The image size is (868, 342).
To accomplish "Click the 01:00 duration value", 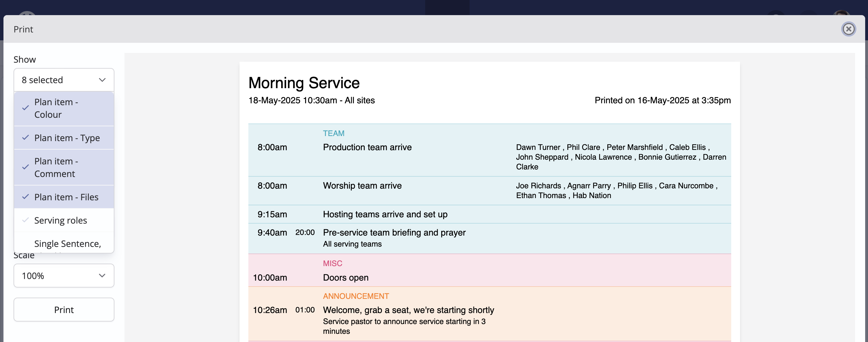I will click(305, 310).
